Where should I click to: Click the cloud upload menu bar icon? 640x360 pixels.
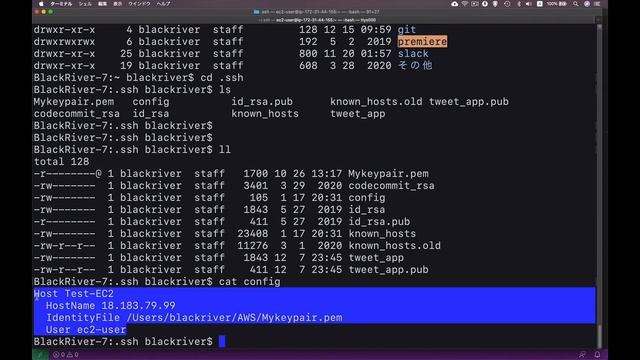point(454,4)
